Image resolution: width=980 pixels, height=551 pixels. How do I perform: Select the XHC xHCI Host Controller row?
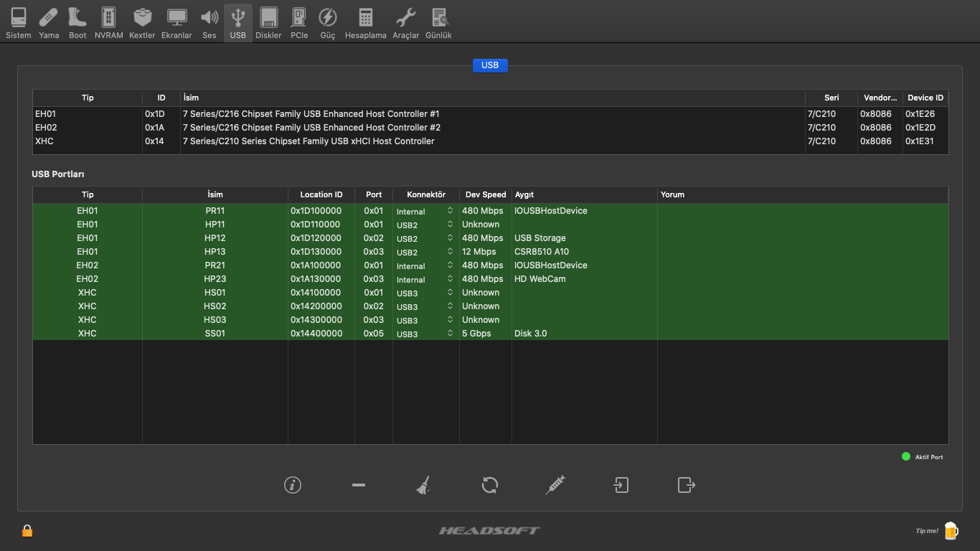coord(308,141)
